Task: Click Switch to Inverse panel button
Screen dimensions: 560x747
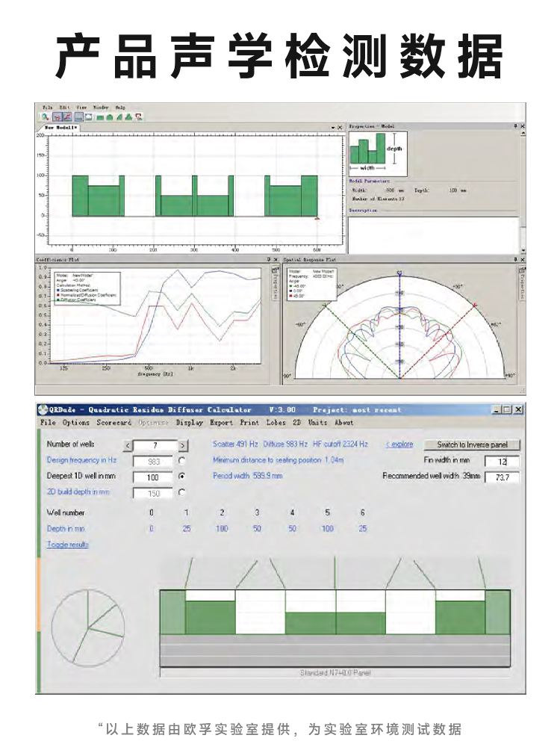Action: [x=472, y=444]
